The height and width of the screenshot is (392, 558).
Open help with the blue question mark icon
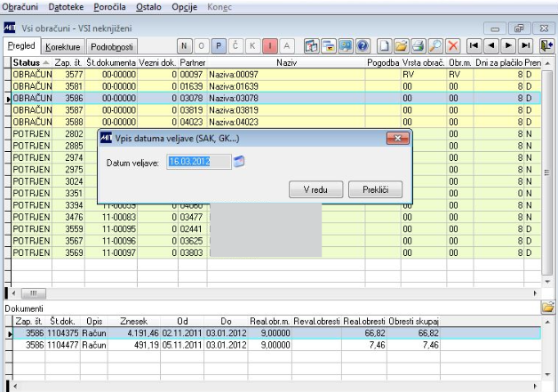tap(363, 46)
